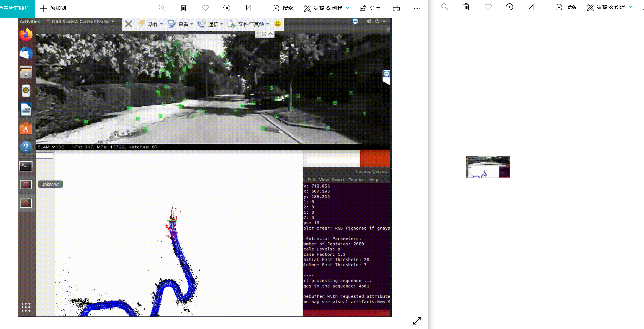Delete the photo using left window trash icon
The width and height of the screenshot is (644, 329).
183,8
